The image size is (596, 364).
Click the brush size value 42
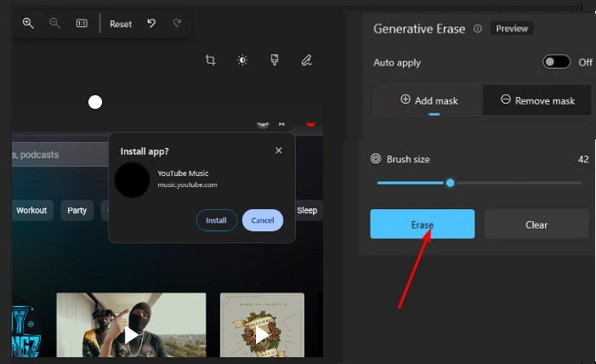[x=583, y=159]
